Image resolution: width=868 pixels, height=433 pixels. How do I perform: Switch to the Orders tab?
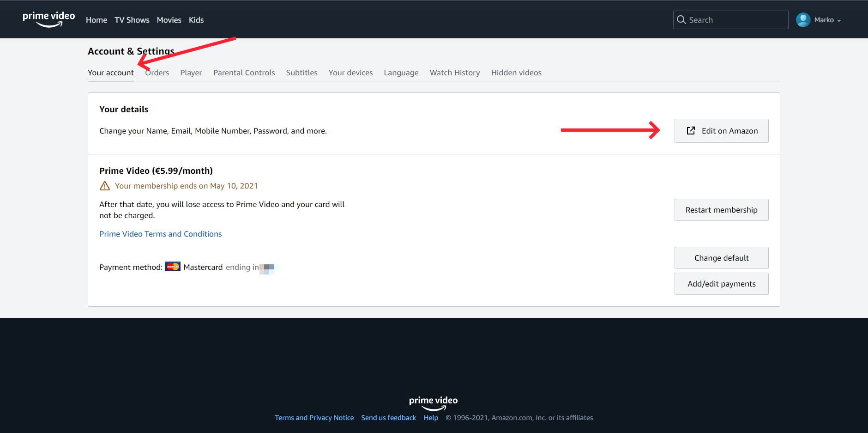157,73
